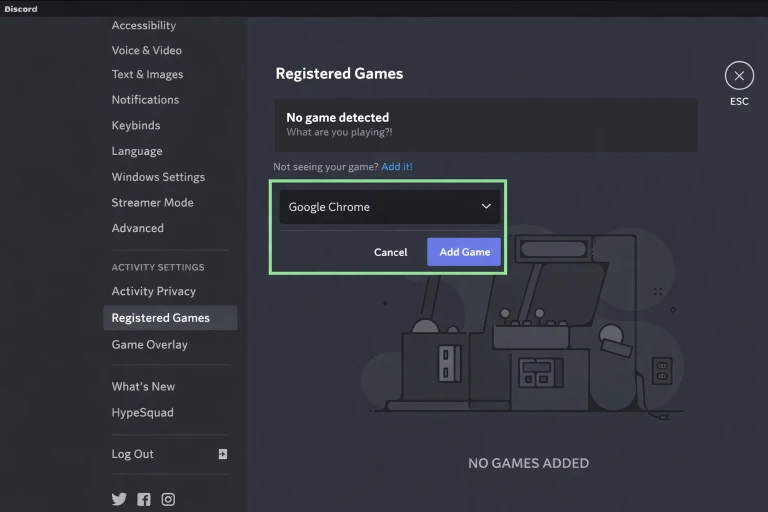Click the ACTIVITY SETTINGS section label

click(158, 268)
